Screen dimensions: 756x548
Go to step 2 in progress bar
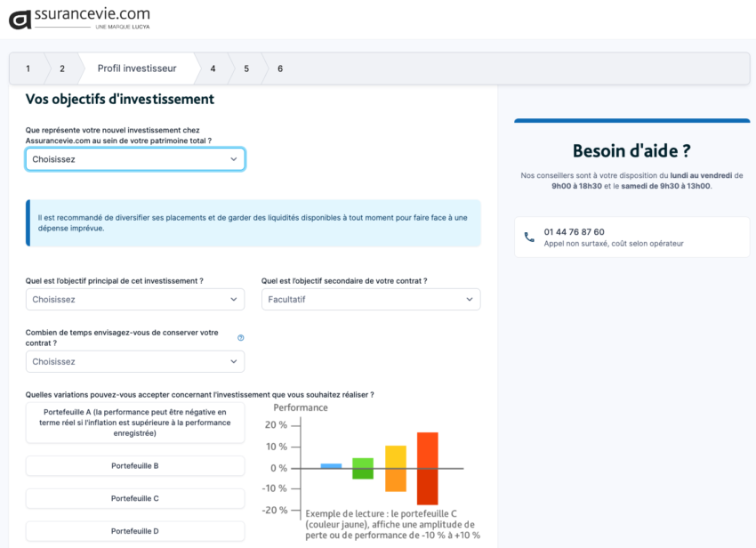(61, 68)
